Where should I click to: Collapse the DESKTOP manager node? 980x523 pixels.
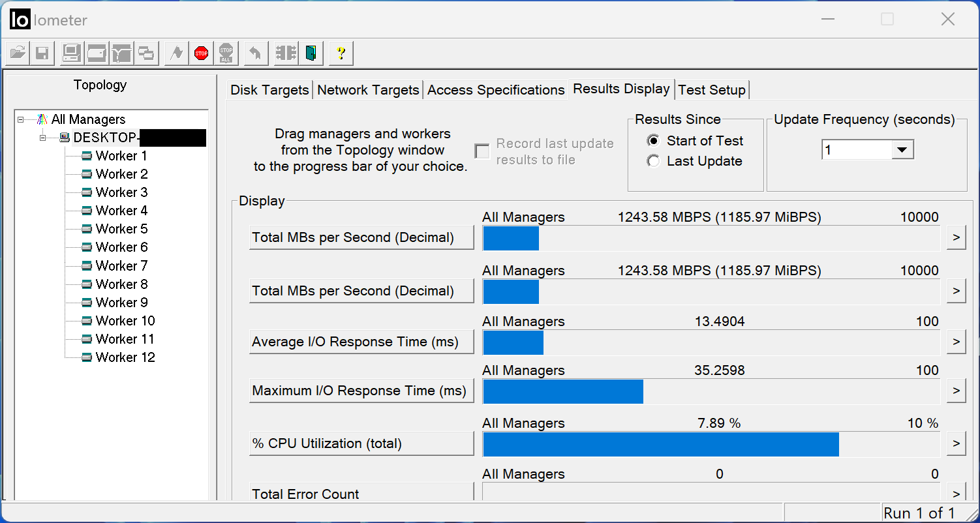pyautogui.click(x=43, y=138)
